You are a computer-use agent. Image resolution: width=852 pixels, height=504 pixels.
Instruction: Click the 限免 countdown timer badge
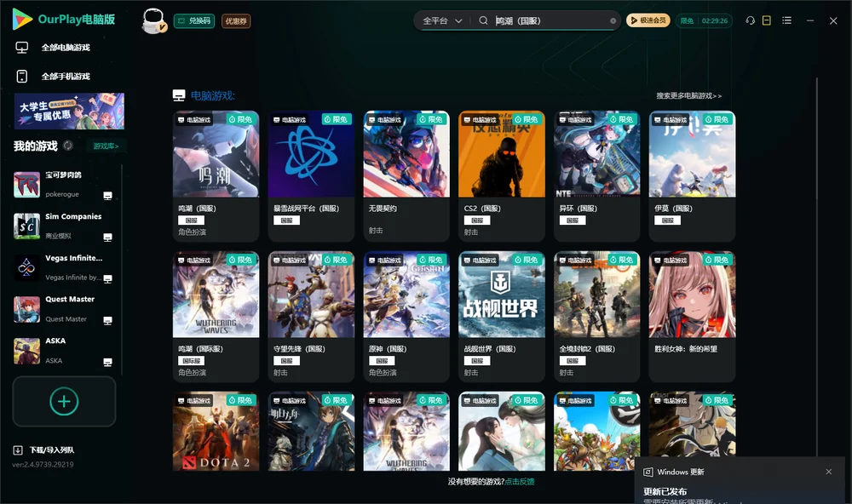pyautogui.click(x=704, y=20)
